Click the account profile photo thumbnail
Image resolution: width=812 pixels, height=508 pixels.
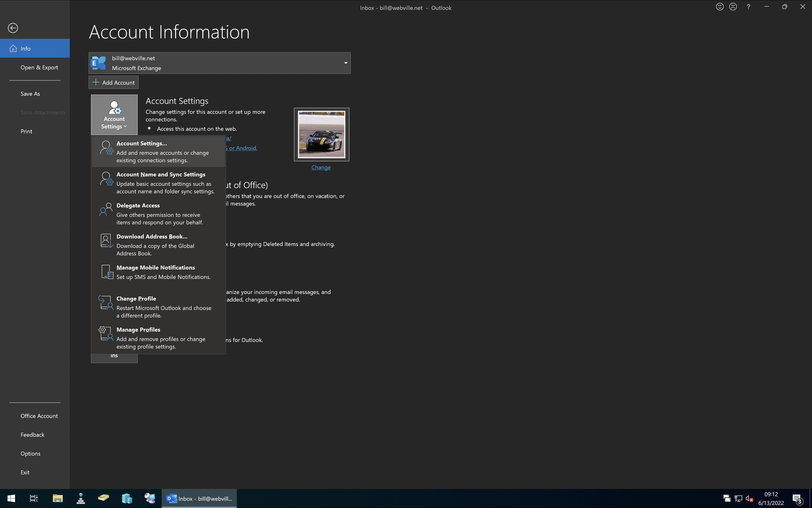[x=321, y=134]
